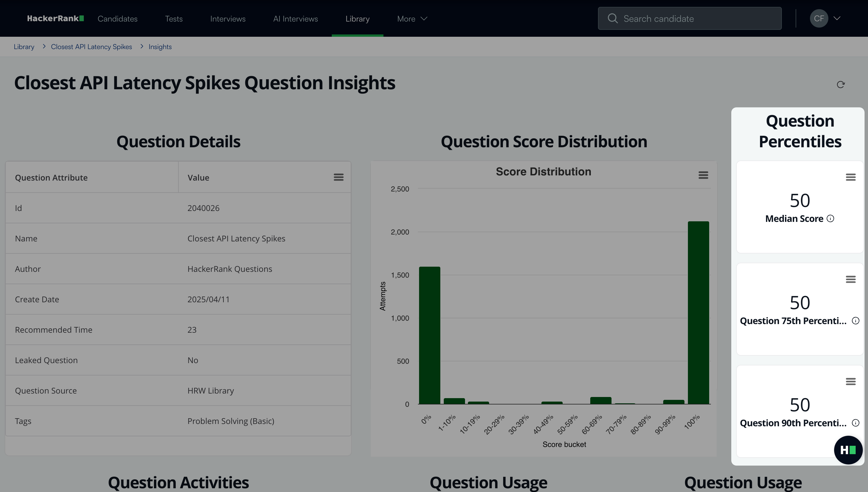Switch to the Tests tab
Viewport: 868px width, 492px height.
tap(173, 19)
